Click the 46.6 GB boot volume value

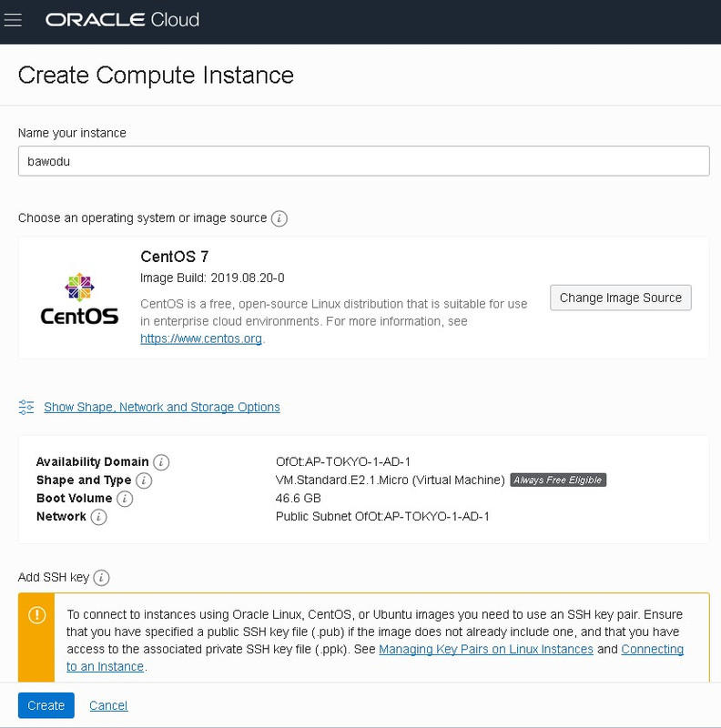tap(299, 498)
